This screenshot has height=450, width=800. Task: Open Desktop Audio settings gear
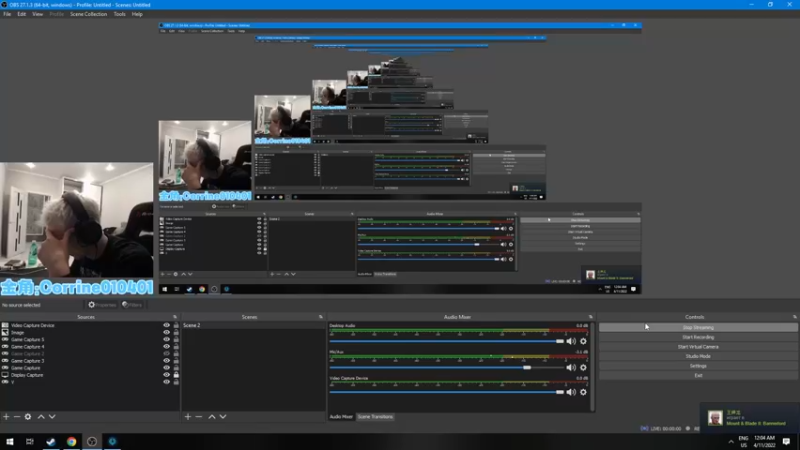583,341
